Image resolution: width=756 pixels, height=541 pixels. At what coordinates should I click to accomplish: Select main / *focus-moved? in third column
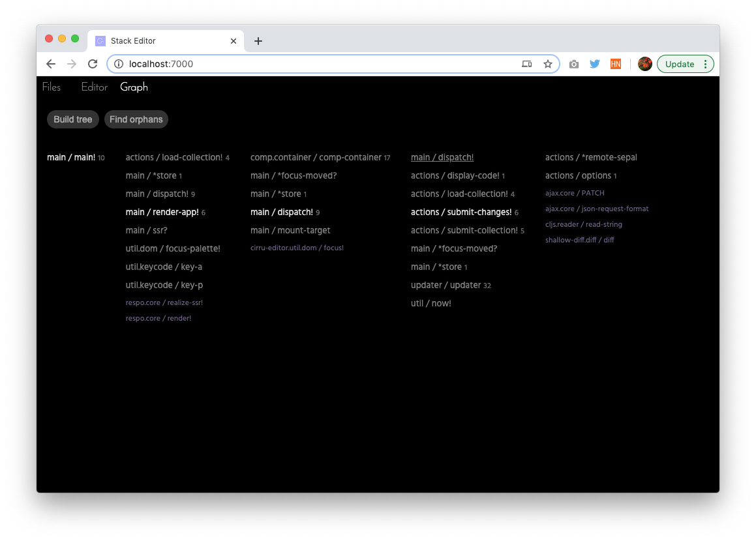[x=294, y=176]
